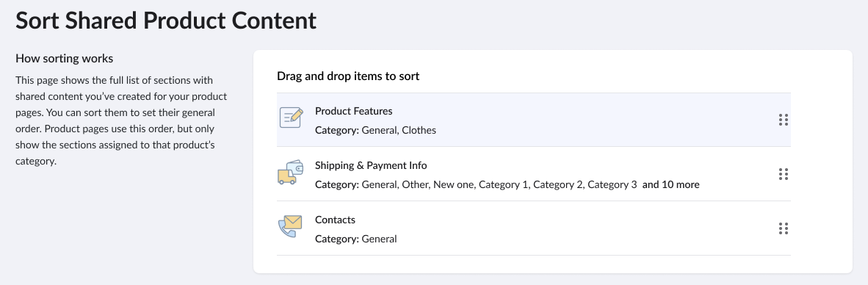Screen dimensions: 868x285
Task: Select the Contacts section title
Action: click(335, 220)
